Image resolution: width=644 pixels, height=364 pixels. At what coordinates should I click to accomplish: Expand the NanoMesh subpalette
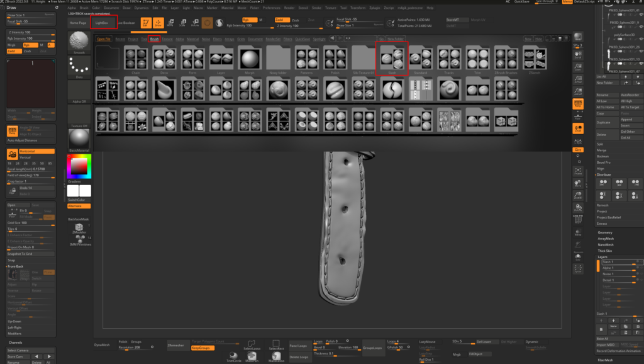(606, 245)
